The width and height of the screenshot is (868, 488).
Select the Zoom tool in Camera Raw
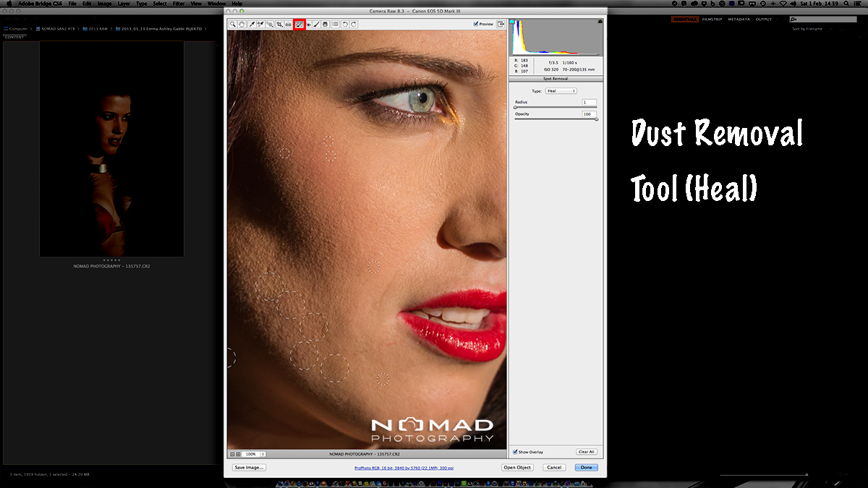pos(233,25)
